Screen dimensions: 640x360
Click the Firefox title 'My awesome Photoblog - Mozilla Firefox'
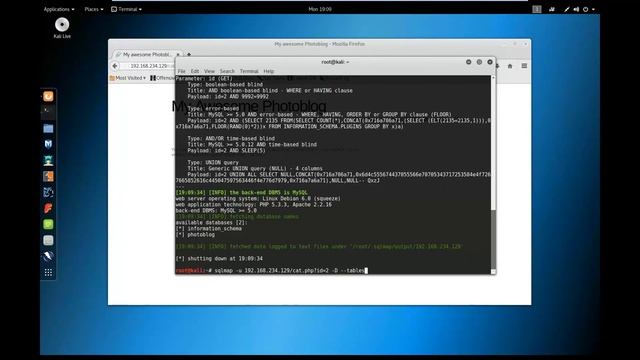(x=320, y=44)
